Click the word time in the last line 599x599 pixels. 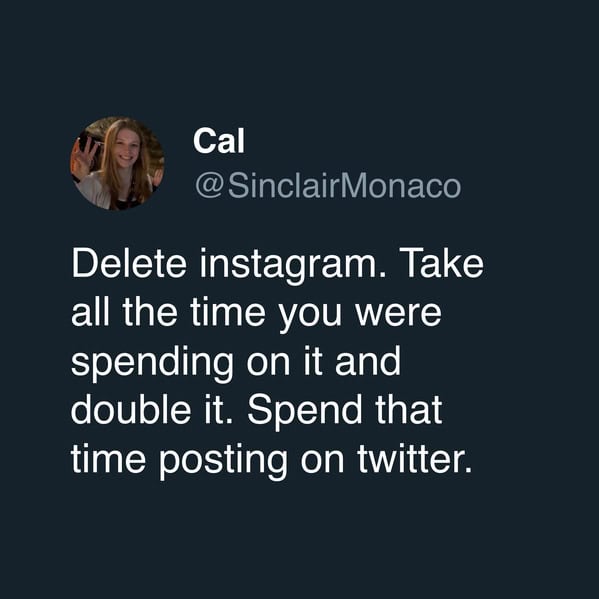click(x=108, y=458)
